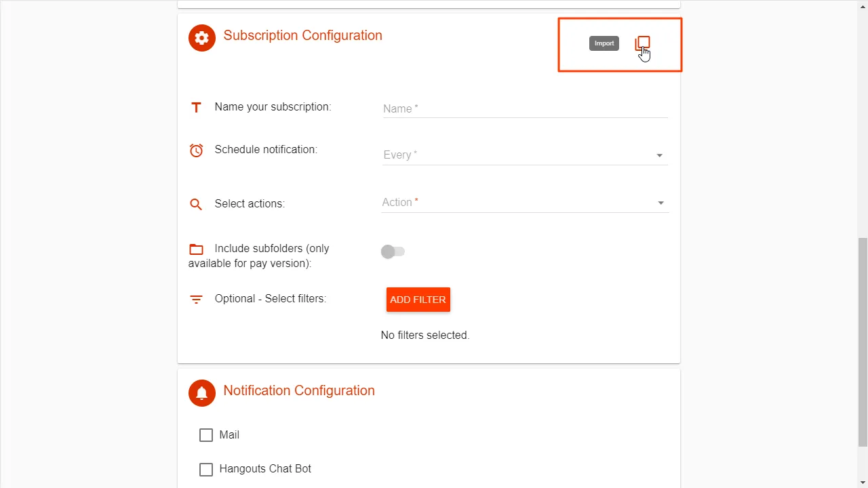Click the 'Select actions:' label
Image resolution: width=868 pixels, height=488 pixels.
coord(250,203)
